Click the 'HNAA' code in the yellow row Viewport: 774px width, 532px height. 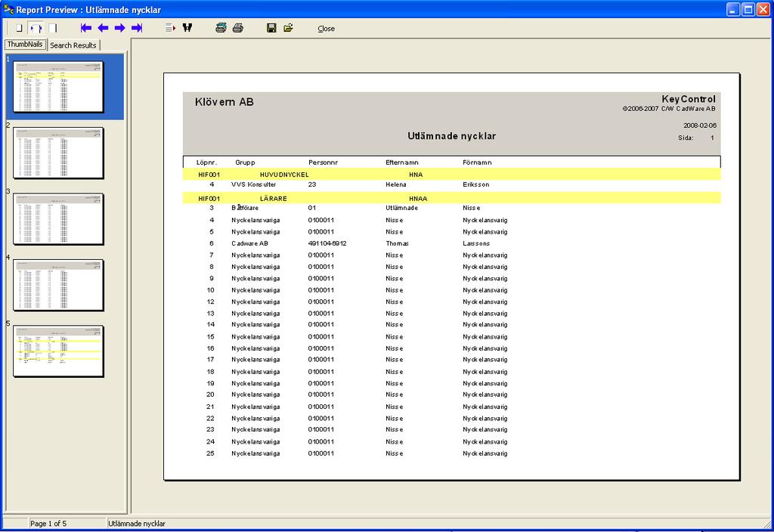pos(418,199)
